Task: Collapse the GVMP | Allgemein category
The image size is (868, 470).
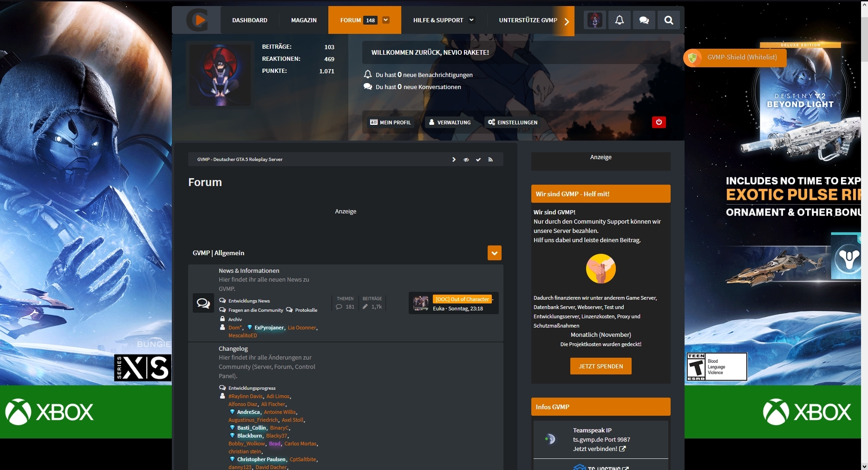Action: [x=495, y=253]
